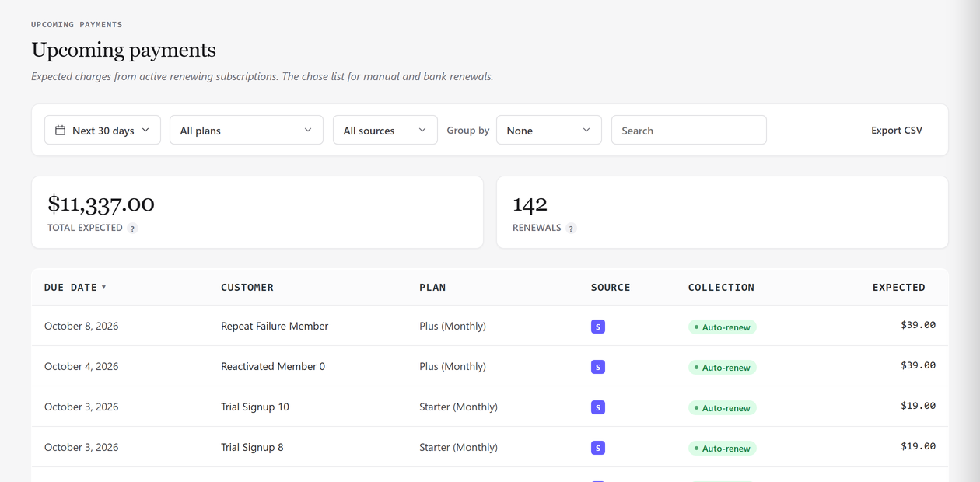Viewport: 980px width, 482px height.
Task: Click the Plan column header
Action: (432, 287)
